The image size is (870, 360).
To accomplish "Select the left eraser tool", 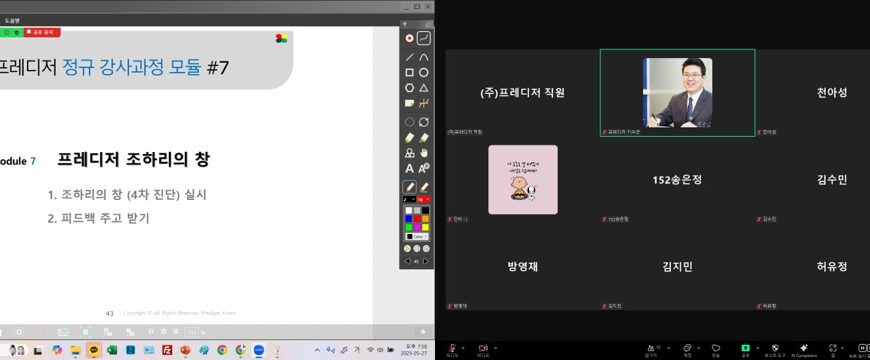I will pos(409,137).
